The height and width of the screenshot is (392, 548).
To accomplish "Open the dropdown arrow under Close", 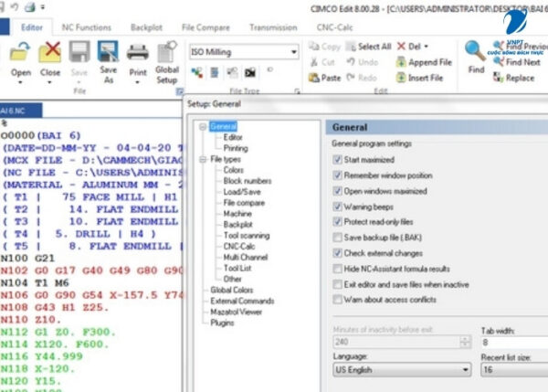I will pyautogui.click(x=49, y=82).
